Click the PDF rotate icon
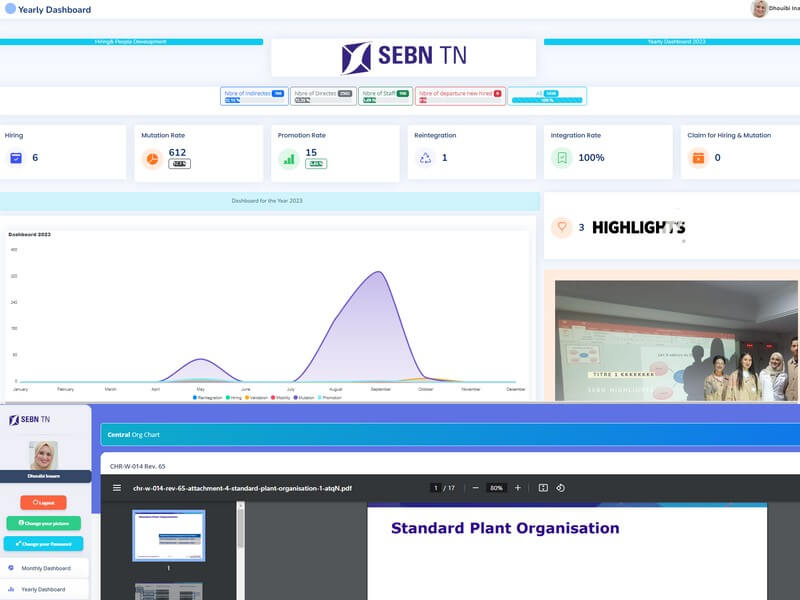800x600 pixels. 560,488
